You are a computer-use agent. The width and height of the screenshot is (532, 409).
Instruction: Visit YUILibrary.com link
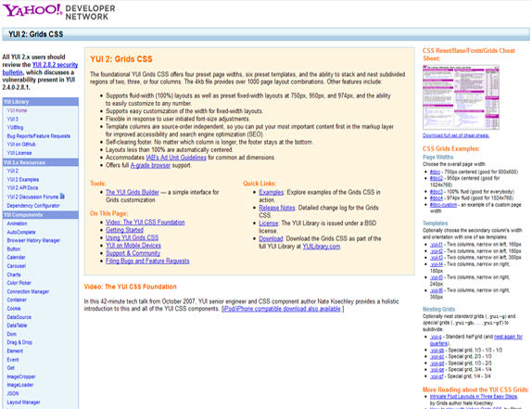pos(322,247)
